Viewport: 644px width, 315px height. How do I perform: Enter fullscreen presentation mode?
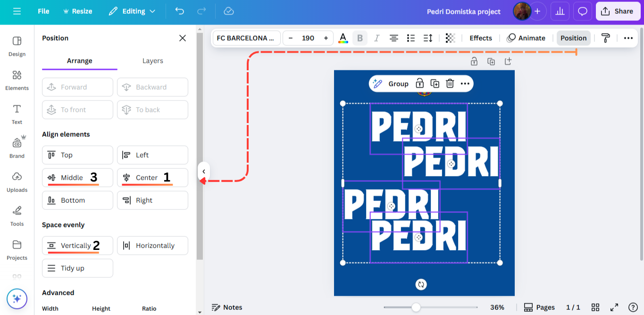pyautogui.click(x=614, y=307)
